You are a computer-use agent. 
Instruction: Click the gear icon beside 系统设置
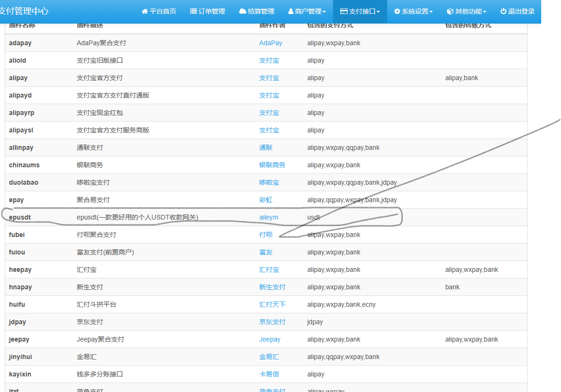[x=397, y=11]
